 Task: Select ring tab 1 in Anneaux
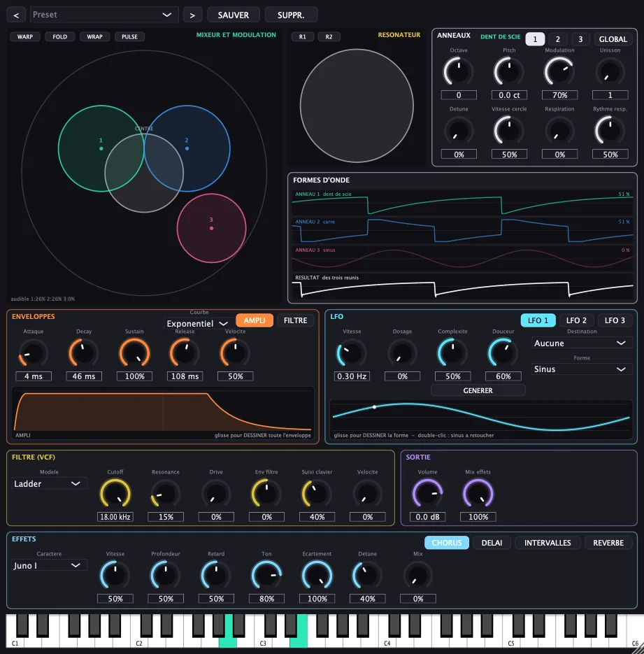pos(535,38)
